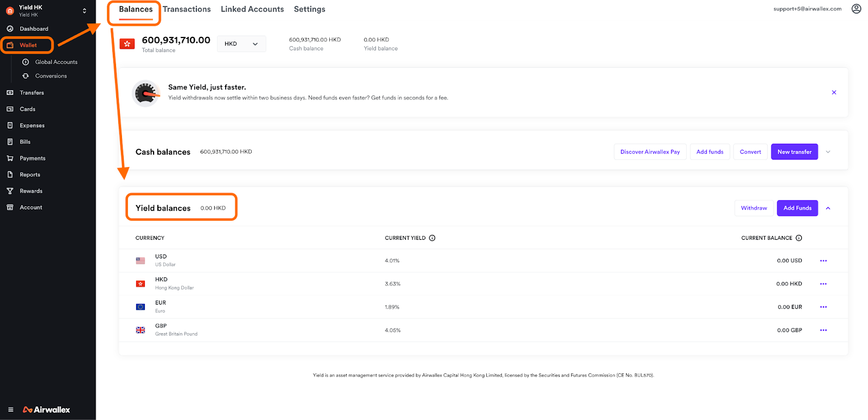Click the Current Yield info icon
Viewport: 868px width, 420px height.
coord(432,238)
